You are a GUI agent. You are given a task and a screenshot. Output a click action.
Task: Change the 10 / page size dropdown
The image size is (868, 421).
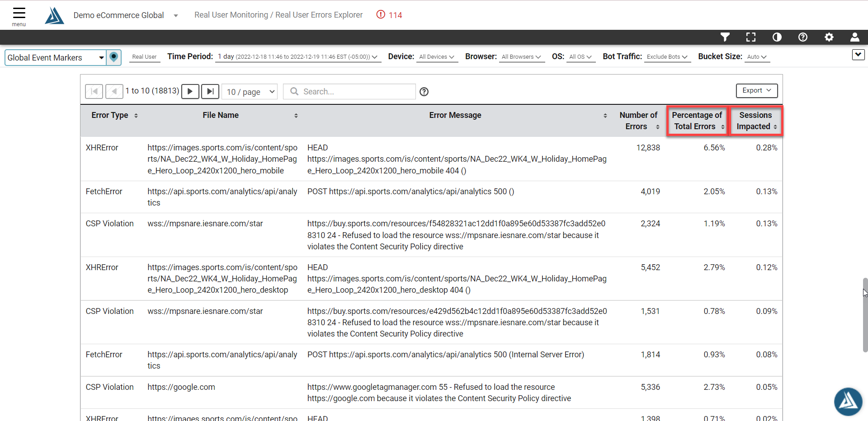pos(250,92)
